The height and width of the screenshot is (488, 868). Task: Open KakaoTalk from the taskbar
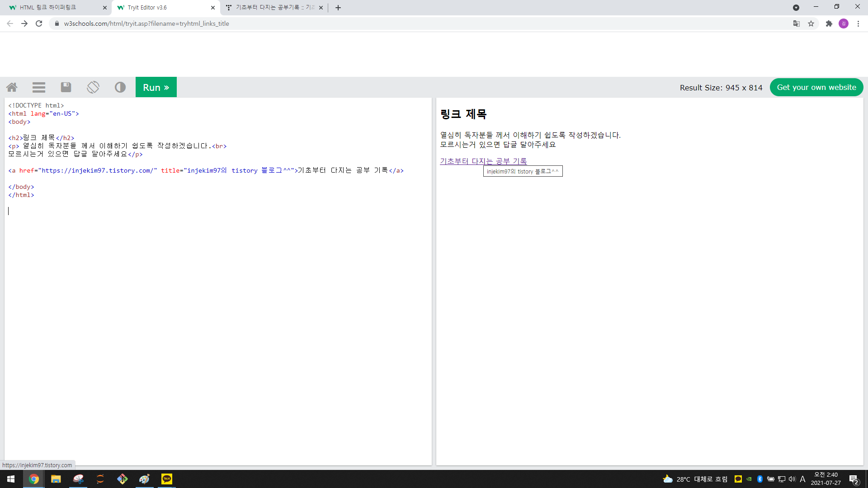(167, 479)
